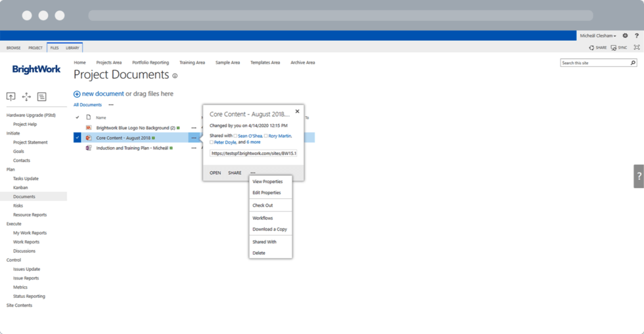Open the settings gear menu
The height and width of the screenshot is (334, 644).
(x=625, y=36)
